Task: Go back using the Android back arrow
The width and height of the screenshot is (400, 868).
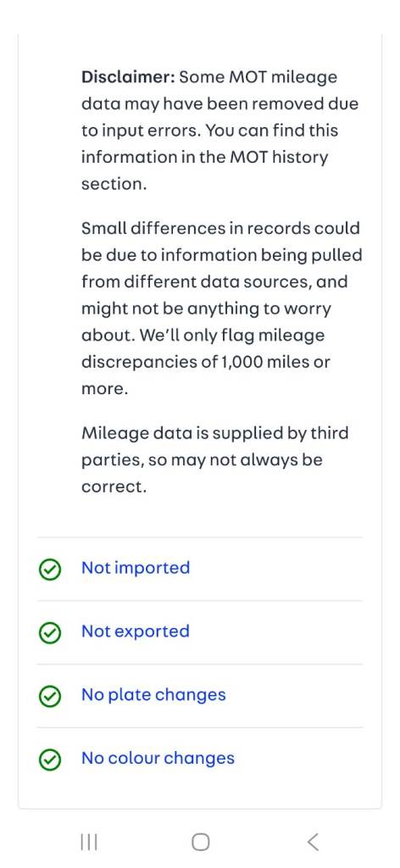Action: 313,842
